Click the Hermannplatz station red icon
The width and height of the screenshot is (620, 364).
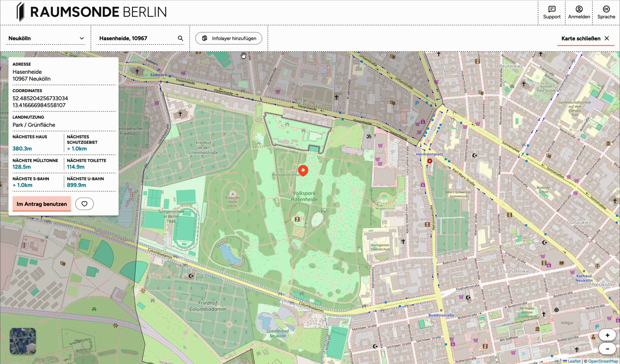click(430, 161)
